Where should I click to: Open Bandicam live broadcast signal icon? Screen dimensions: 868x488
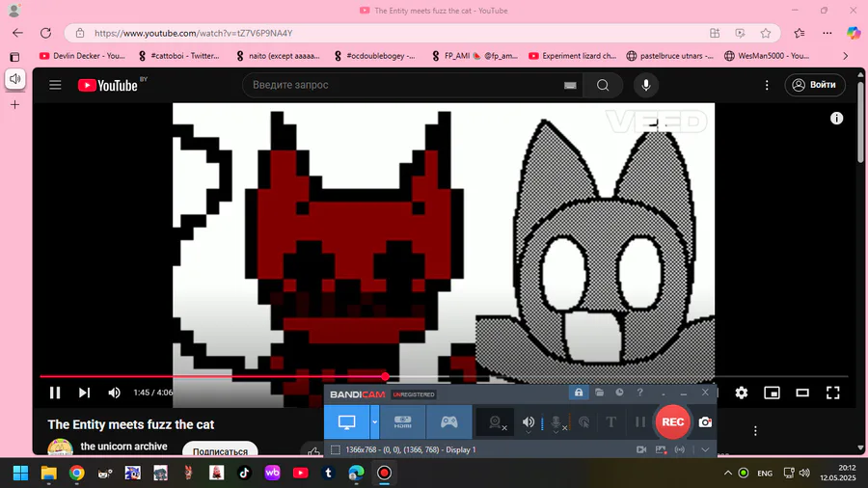click(x=680, y=449)
